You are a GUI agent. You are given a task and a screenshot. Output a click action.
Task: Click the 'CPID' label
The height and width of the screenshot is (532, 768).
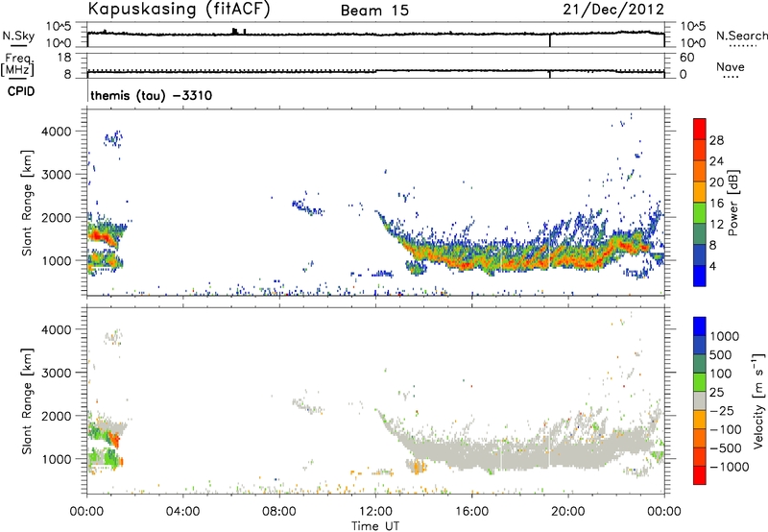coord(21,91)
